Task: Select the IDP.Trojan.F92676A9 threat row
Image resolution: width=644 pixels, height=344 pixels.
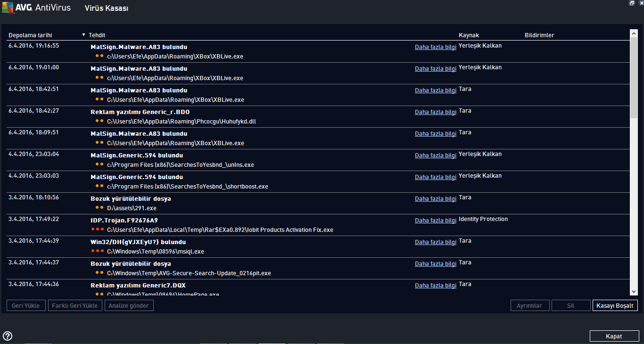Action: click(x=318, y=225)
